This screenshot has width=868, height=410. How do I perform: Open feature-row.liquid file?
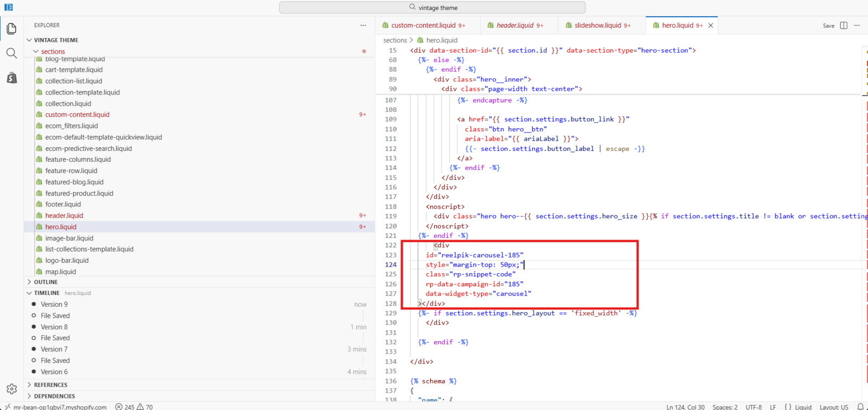click(71, 171)
